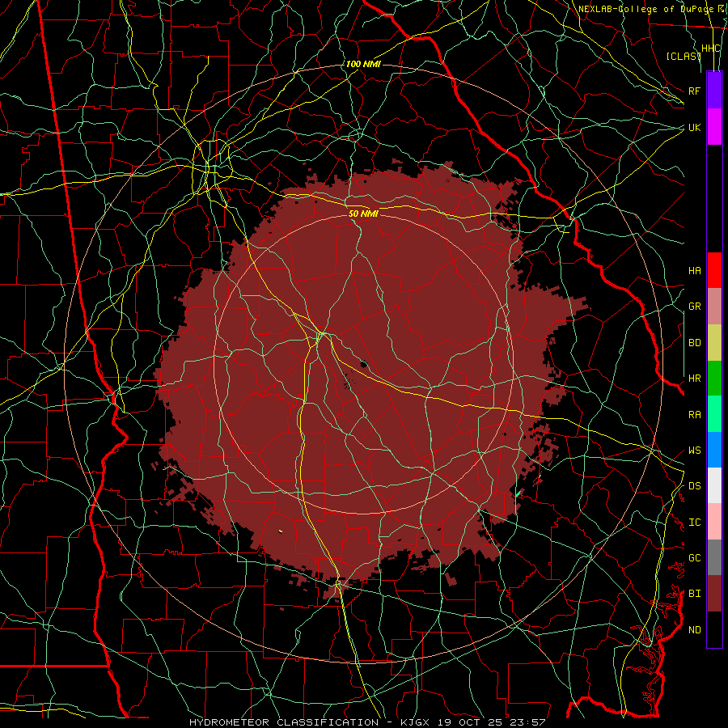Click the "KJGX" radar site identifier

(x=417, y=722)
